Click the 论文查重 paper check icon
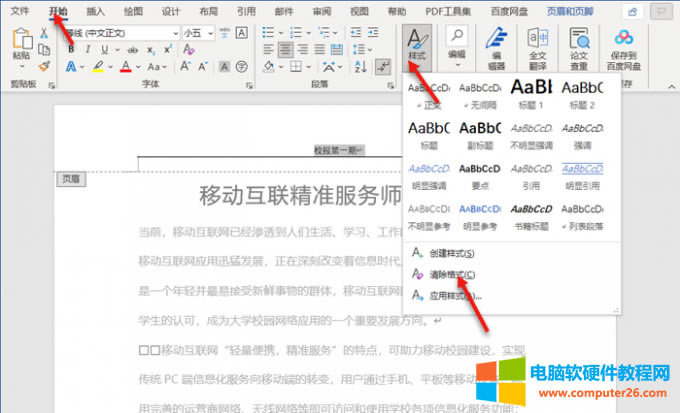Screen dimensions: 680x413 click(579, 44)
